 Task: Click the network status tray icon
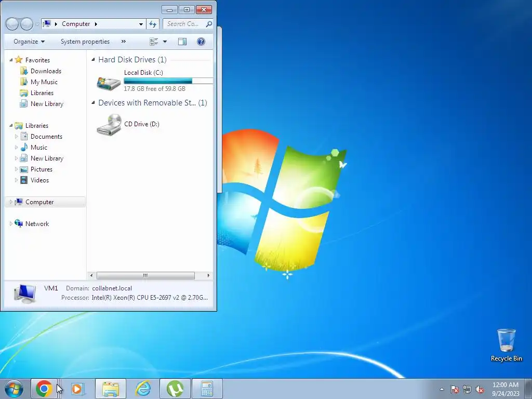point(467,389)
